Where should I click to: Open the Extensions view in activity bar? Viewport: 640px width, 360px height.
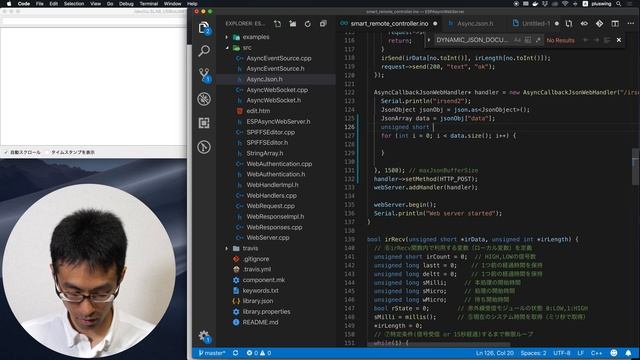[204, 122]
